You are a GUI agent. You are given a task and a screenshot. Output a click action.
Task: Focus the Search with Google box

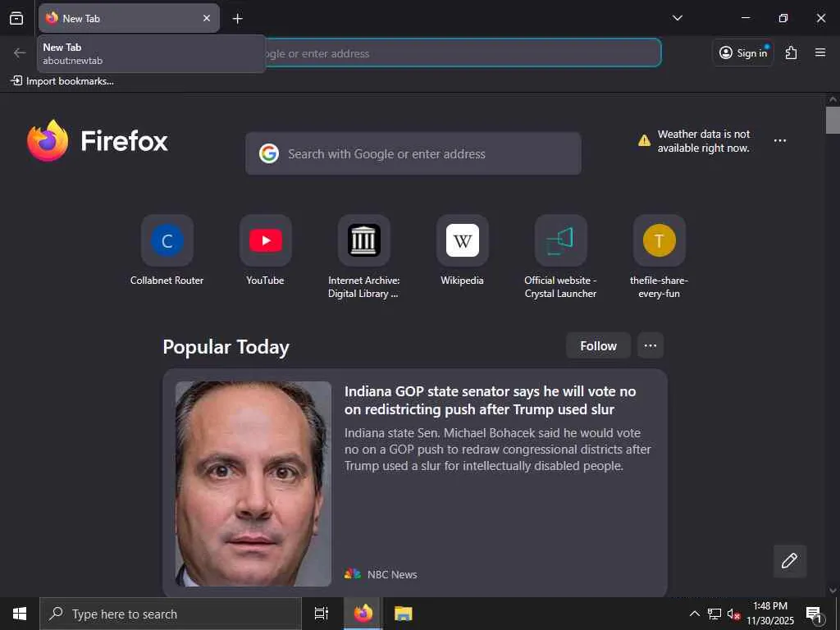click(x=413, y=153)
